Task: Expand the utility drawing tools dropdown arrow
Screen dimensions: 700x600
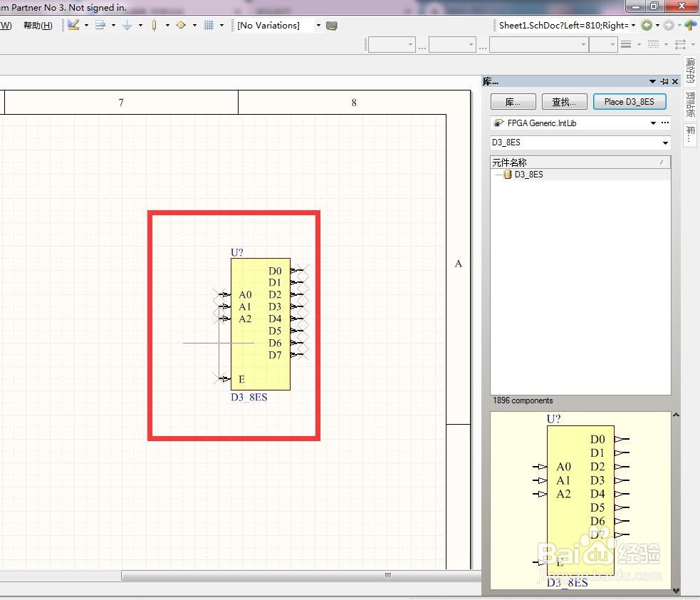Action: tap(86, 26)
